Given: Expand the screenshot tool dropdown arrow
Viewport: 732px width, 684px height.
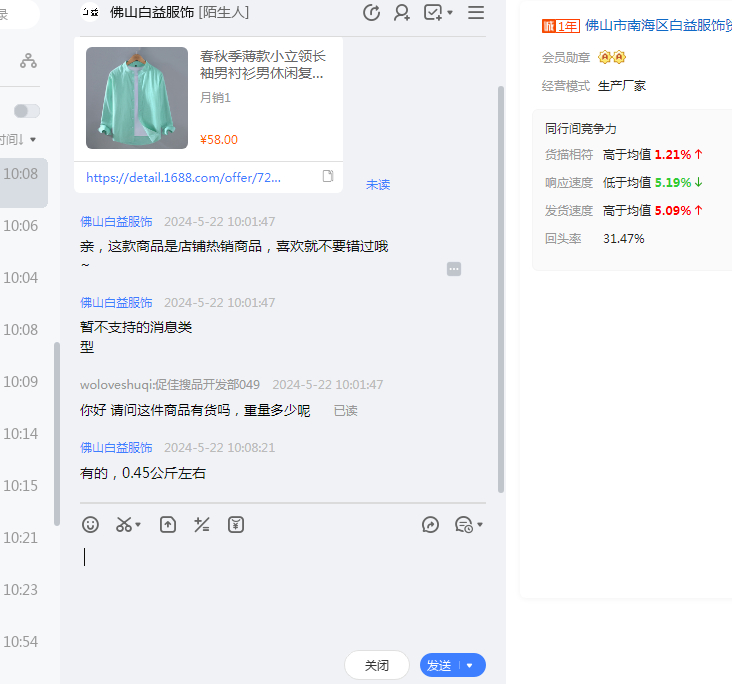Looking at the screenshot, I should [139, 524].
